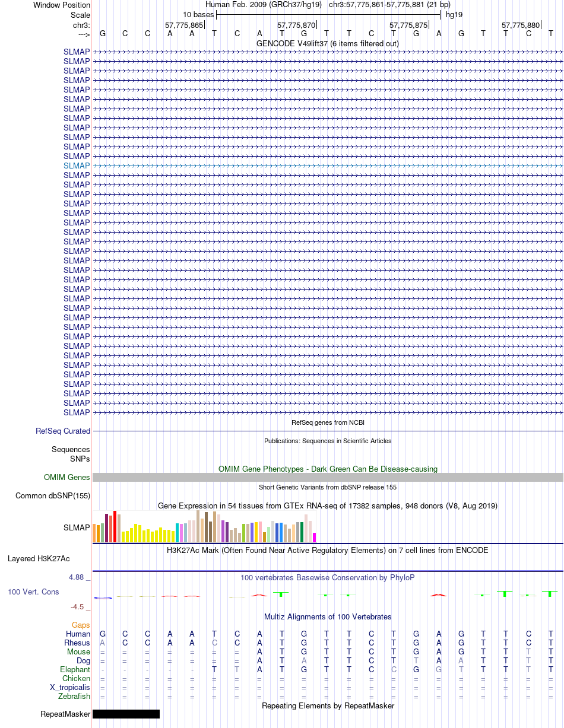Select the X_tropicalis alignment row label

70,687
